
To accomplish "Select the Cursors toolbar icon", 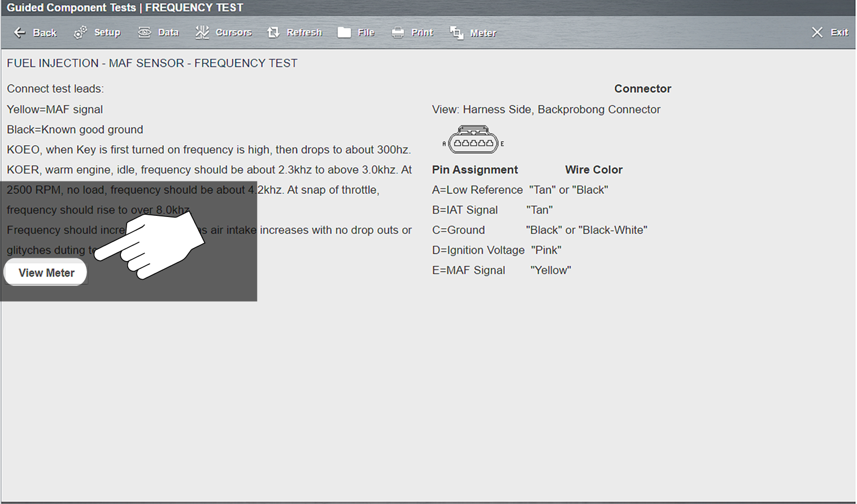I will 202,33.
